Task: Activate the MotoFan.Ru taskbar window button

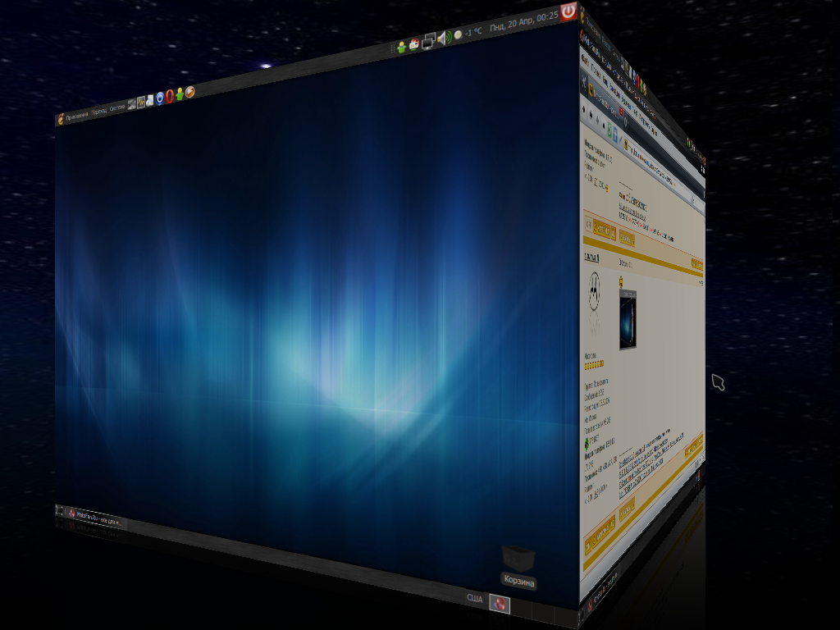Action: pyautogui.click(x=95, y=518)
